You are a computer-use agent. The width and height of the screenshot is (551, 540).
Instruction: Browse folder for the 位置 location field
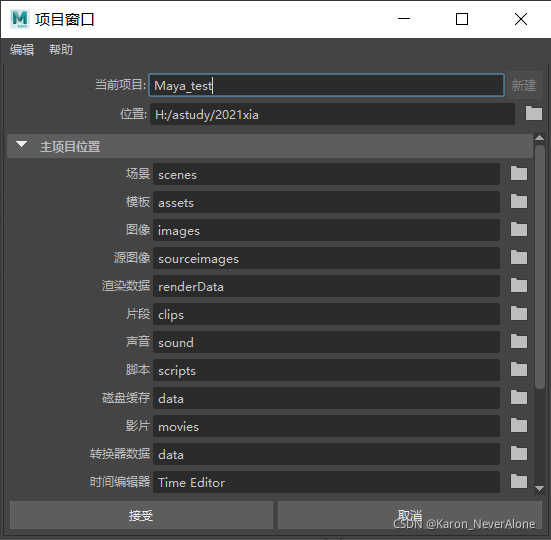click(x=533, y=113)
